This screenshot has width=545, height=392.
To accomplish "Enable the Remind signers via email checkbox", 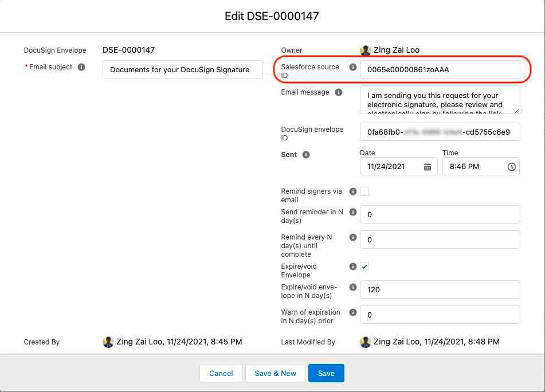I will coord(364,191).
